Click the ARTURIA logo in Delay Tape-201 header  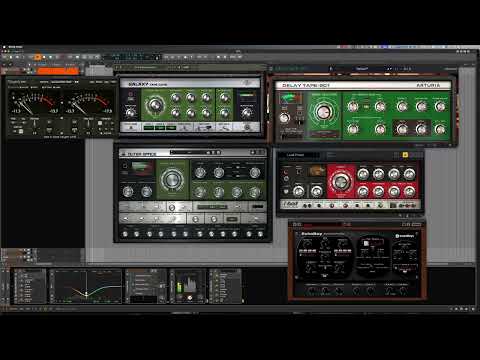428,85
